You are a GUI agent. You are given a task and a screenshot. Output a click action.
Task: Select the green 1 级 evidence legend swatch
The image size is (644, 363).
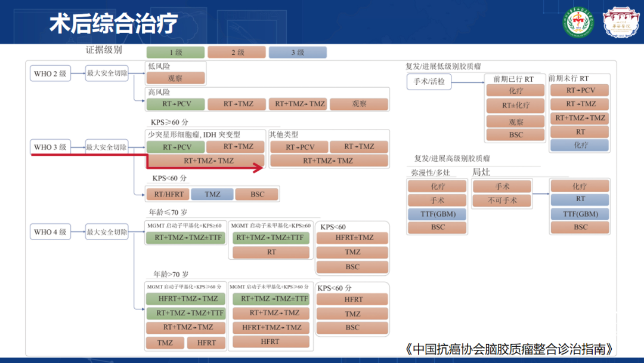click(175, 53)
